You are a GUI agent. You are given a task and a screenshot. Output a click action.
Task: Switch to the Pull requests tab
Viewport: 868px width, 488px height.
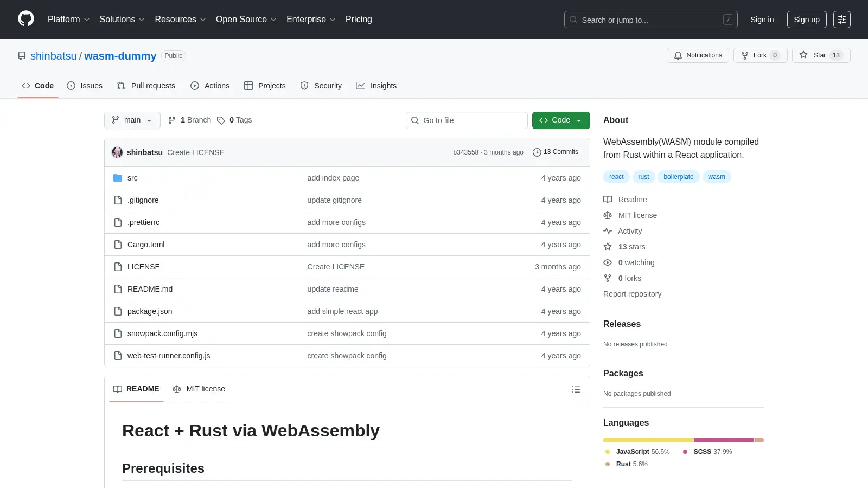(146, 86)
